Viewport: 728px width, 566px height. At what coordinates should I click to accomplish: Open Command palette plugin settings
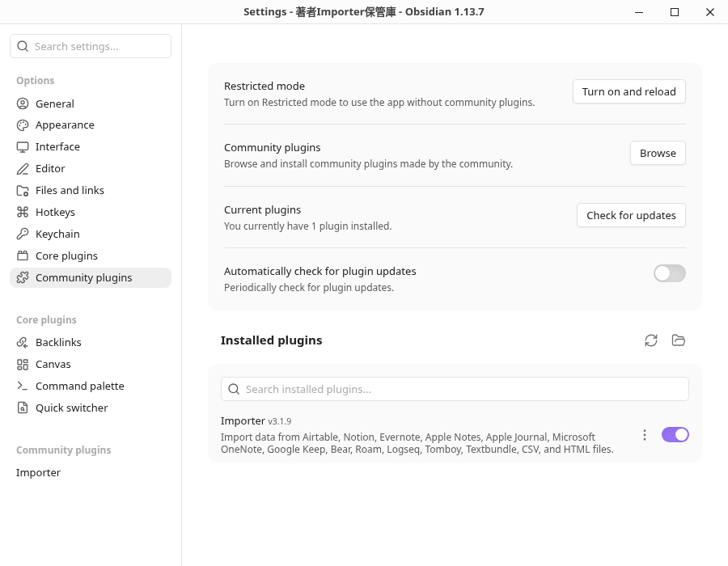91,386
